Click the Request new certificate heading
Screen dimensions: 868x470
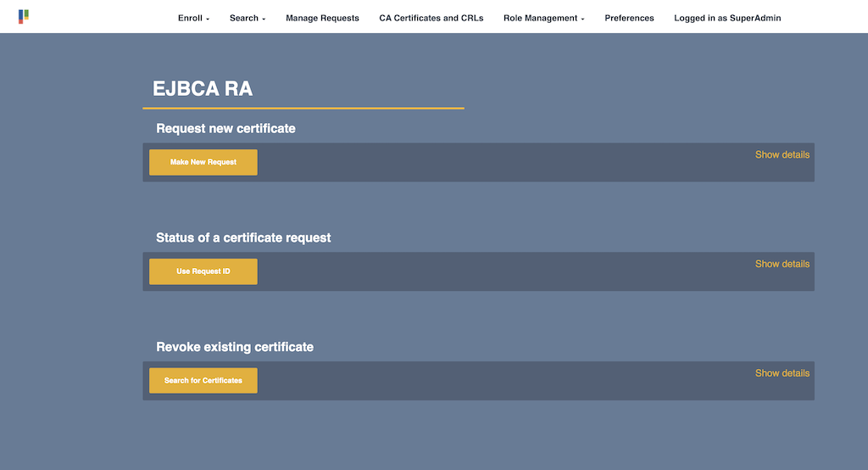225,129
